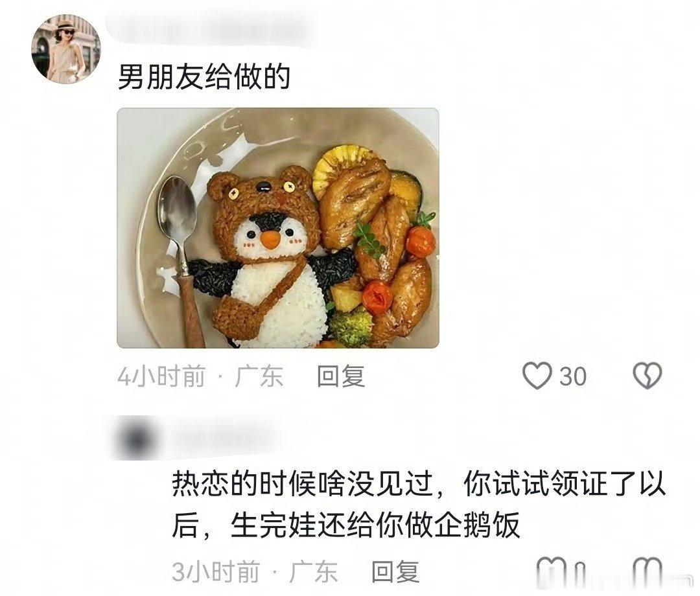Screen dimensions: 700x596
Task: Open the blurred avatar of the reply author
Action: click(134, 438)
